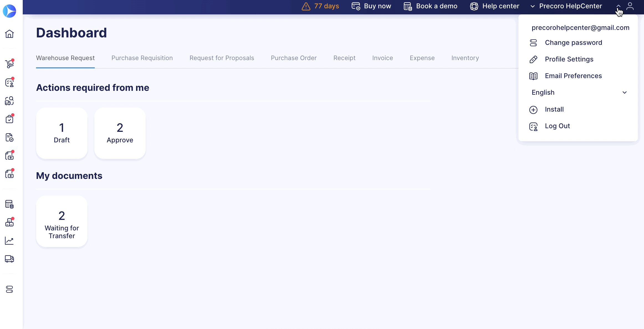The height and width of the screenshot is (329, 644).
Task: Click the chevron on the English selector
Action: point(625,92)
